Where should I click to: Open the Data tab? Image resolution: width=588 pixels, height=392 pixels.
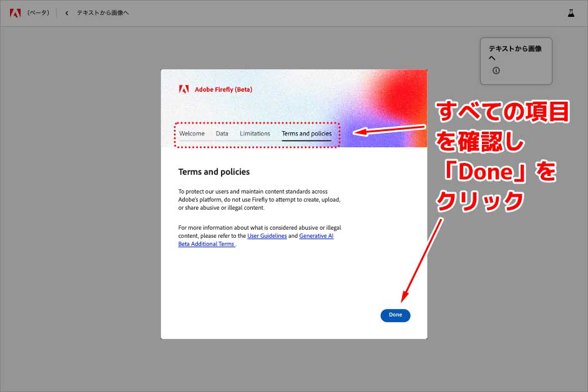point(222,134)
